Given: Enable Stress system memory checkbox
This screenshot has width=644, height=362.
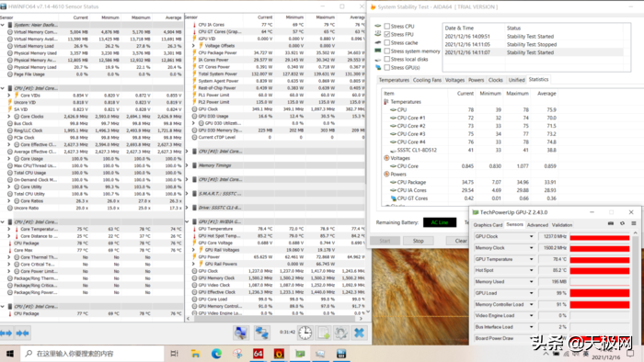Looking at the screenshot, I should pos(387,51).
